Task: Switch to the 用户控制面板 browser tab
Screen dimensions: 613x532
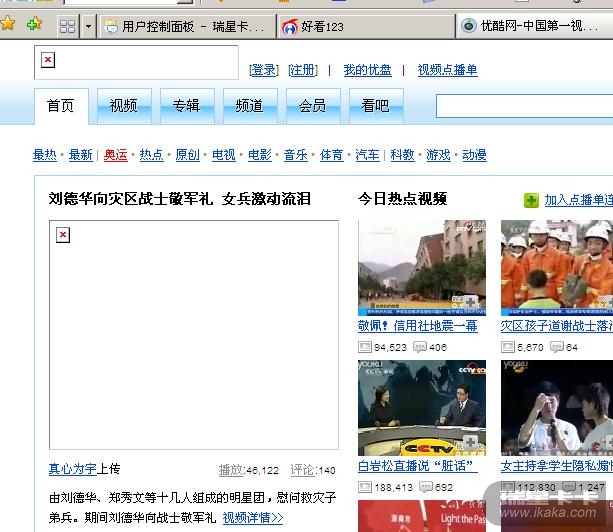Action: click(185, 26)
